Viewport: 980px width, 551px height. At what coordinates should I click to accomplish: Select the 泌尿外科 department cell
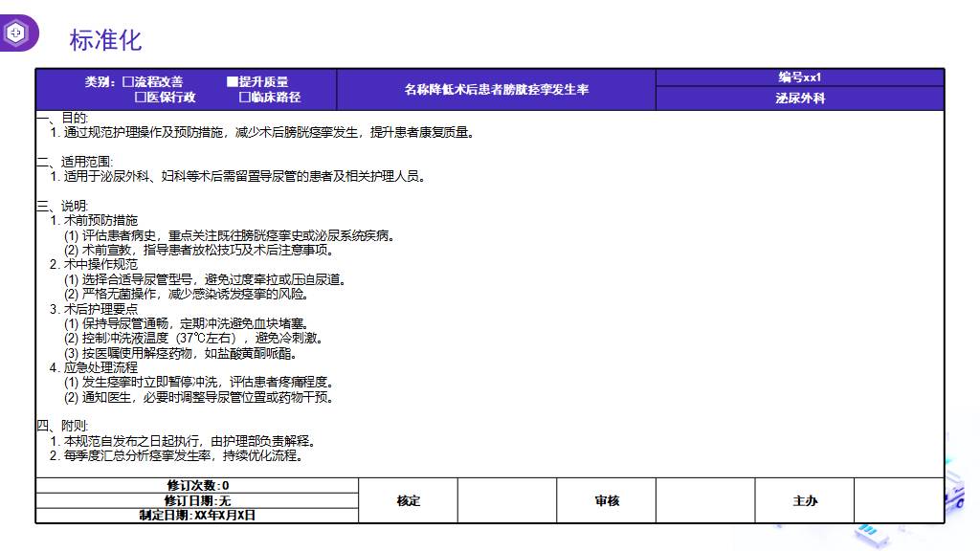[799, 99]
